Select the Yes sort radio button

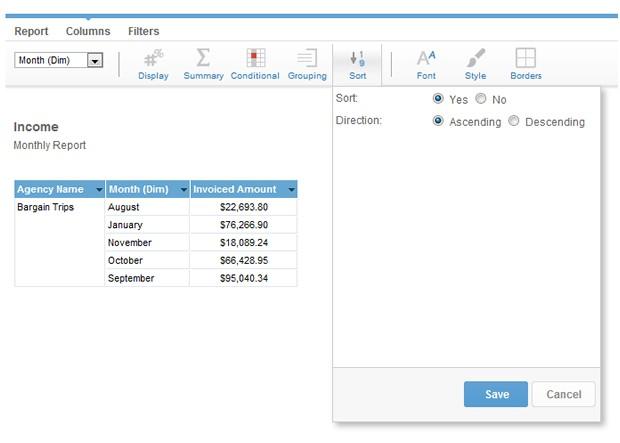(x=438, y=99)
